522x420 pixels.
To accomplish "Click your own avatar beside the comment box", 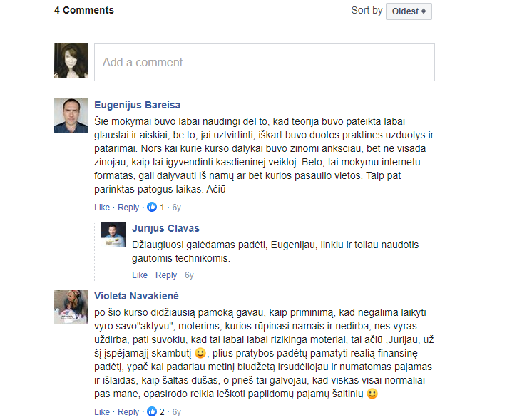I will click(71, 61).
